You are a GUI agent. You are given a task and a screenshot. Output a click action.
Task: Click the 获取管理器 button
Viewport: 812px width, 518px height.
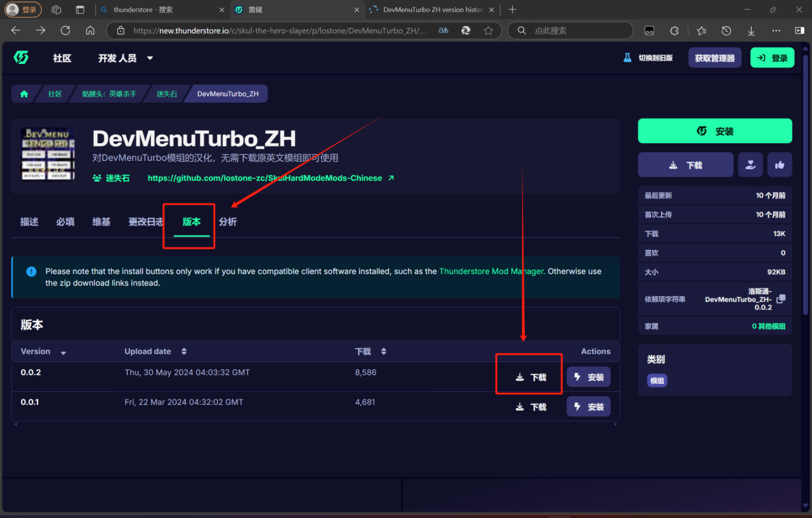714,58
